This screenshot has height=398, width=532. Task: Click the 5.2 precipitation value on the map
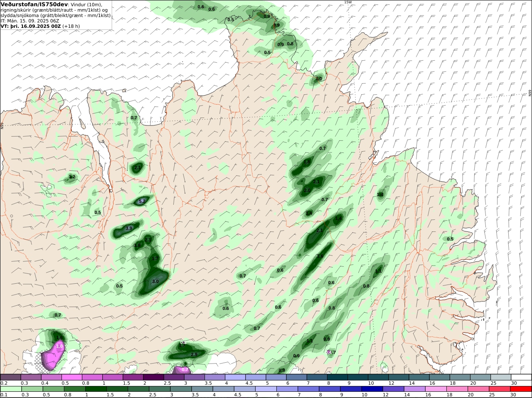[x=142, y=201]
